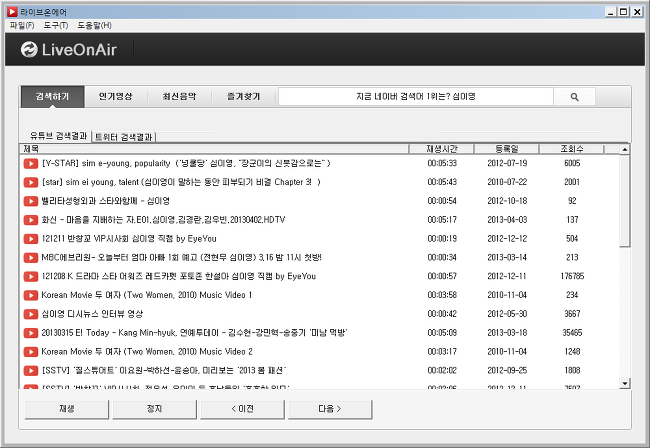Click the scrollbar up arrow
This screenshot has width=650, height=448.
(x=625, y=149)
